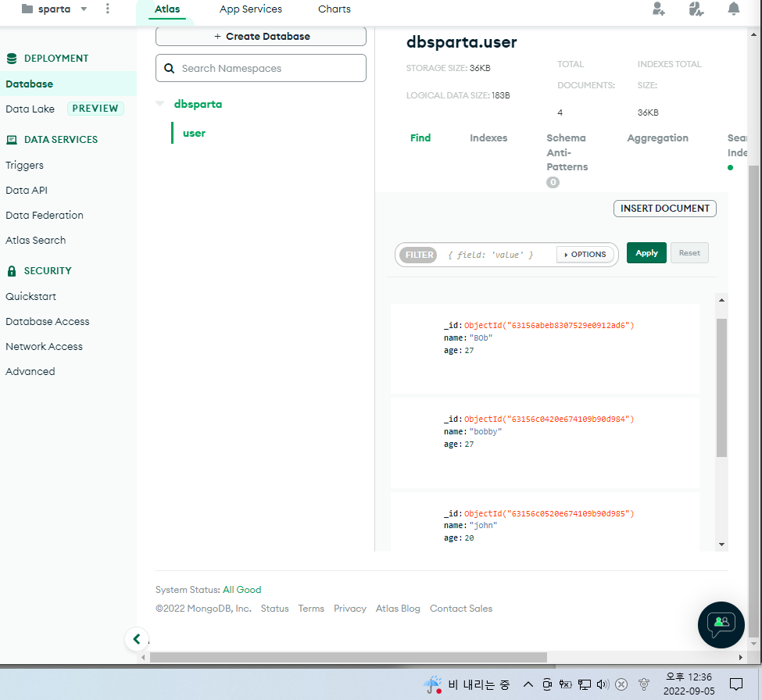Image resolution: width=762 pixels, height=700 pixels.
Task: Focus the filter query input
Action: [496, 255]
